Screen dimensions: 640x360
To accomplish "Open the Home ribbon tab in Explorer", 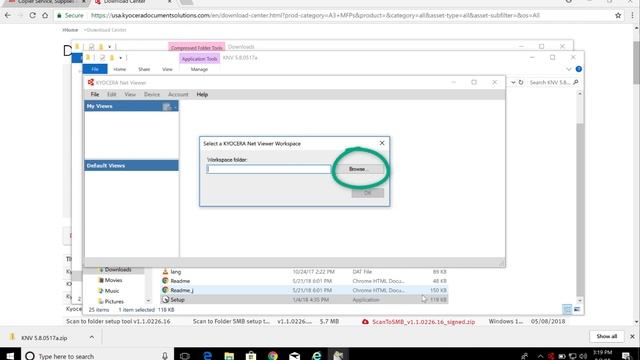I will pos(120,69).
